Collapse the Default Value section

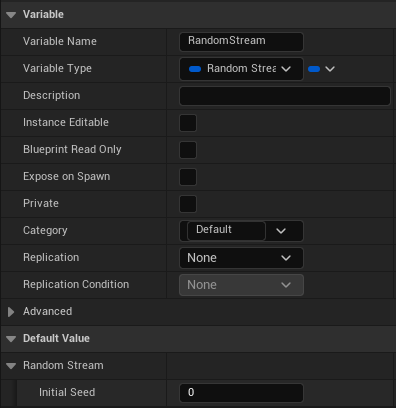[x=11, y=339]
